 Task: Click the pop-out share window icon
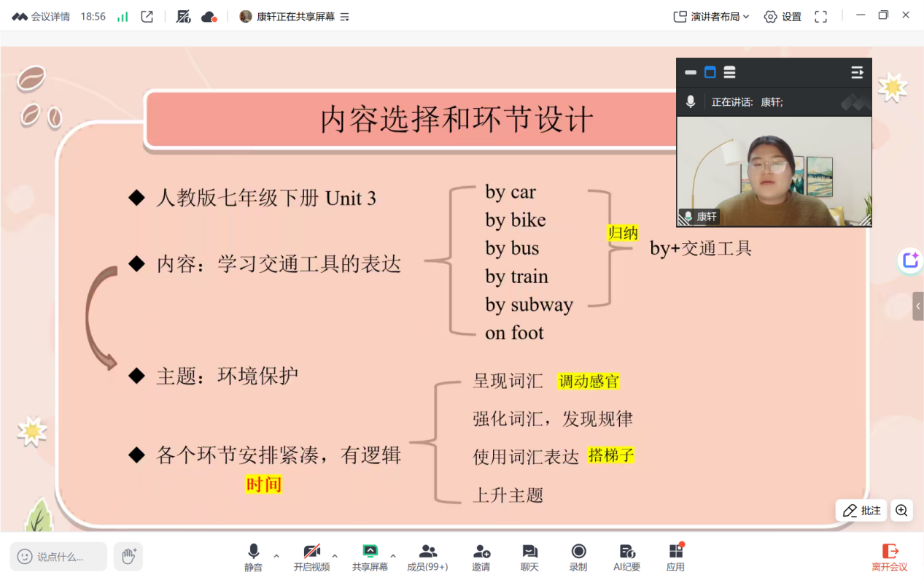[147, 16]
